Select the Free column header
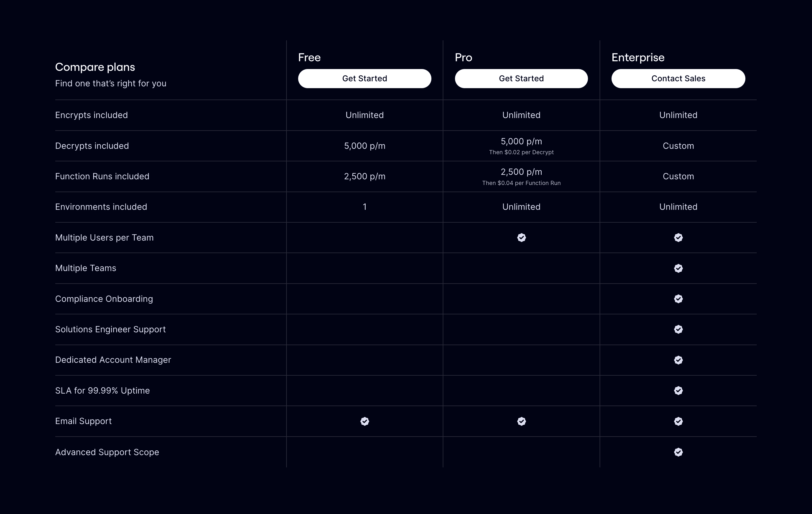The width and height of the screenshot is (812, 514). pos(309,57)
